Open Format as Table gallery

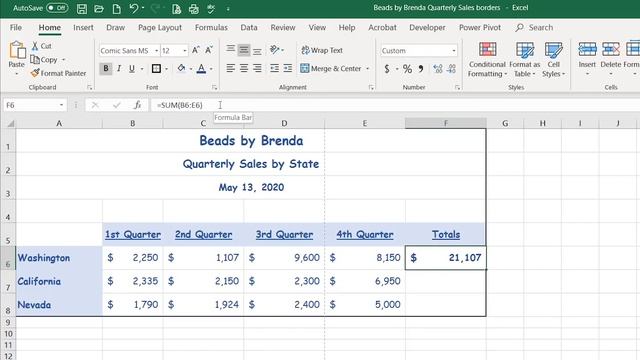[524, 59]
